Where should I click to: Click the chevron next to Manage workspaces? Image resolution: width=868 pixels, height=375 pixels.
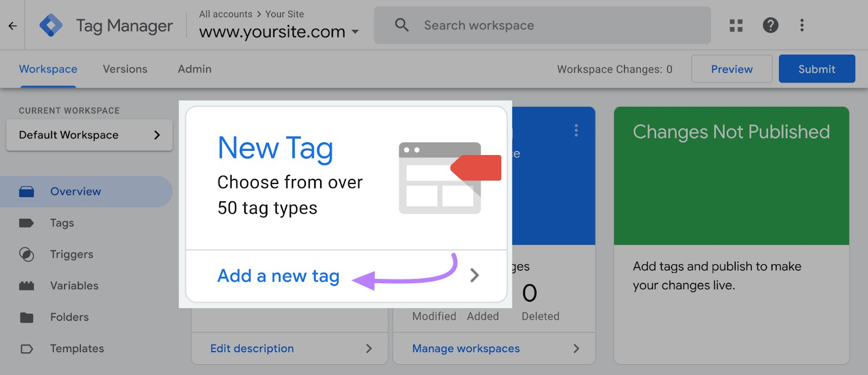coord(576,348)
